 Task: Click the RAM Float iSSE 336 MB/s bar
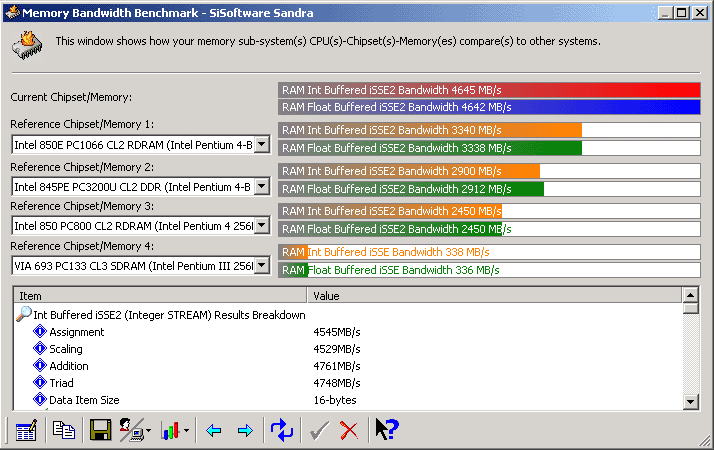[489, 270]
